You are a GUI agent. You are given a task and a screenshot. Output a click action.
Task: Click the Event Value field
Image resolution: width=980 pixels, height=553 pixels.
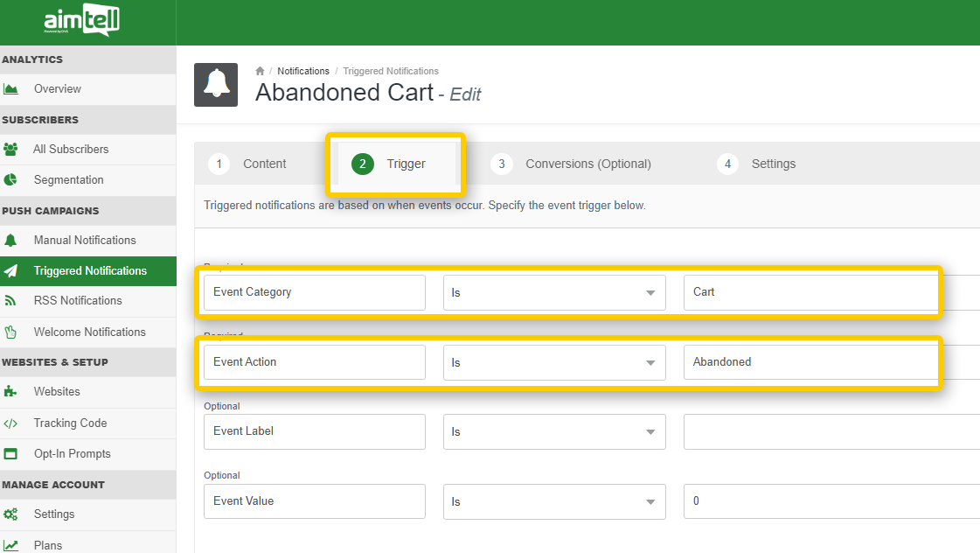[315, 501]
